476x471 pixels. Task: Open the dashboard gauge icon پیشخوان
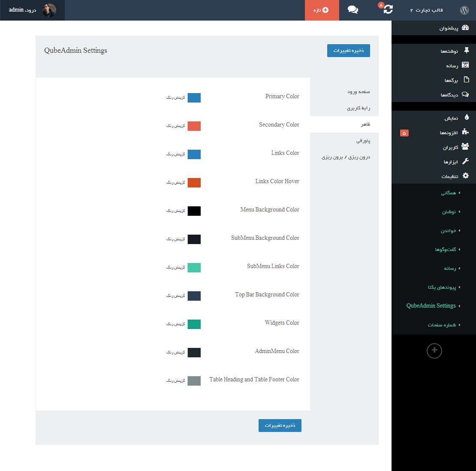465,27
